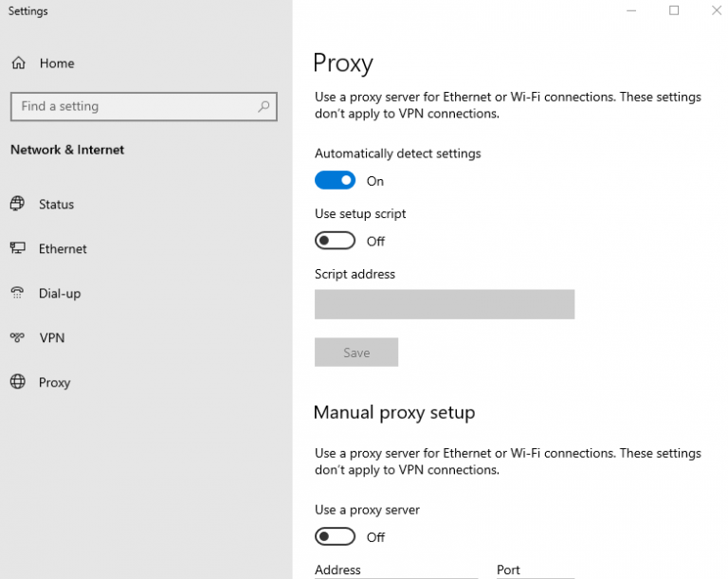This screenshot has height=579, width=728.
Task: Open the Dial-up settings
Action: pos(60,294)
